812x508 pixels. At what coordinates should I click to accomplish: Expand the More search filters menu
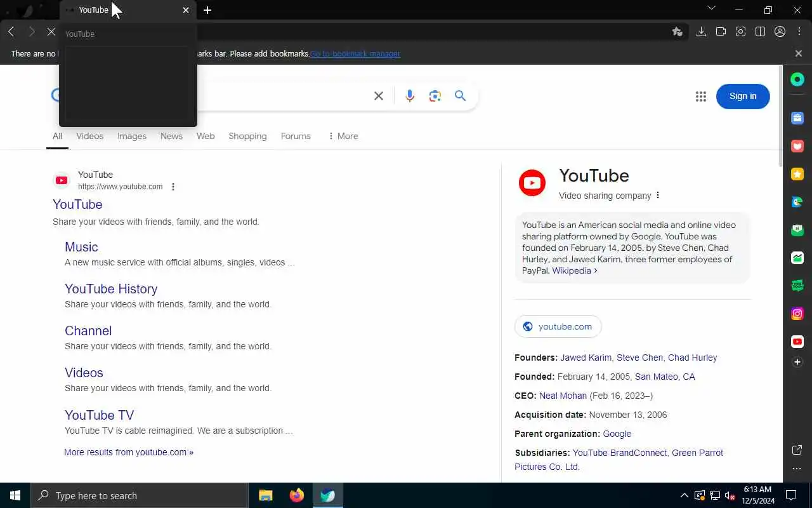click(x=343, y=137)
